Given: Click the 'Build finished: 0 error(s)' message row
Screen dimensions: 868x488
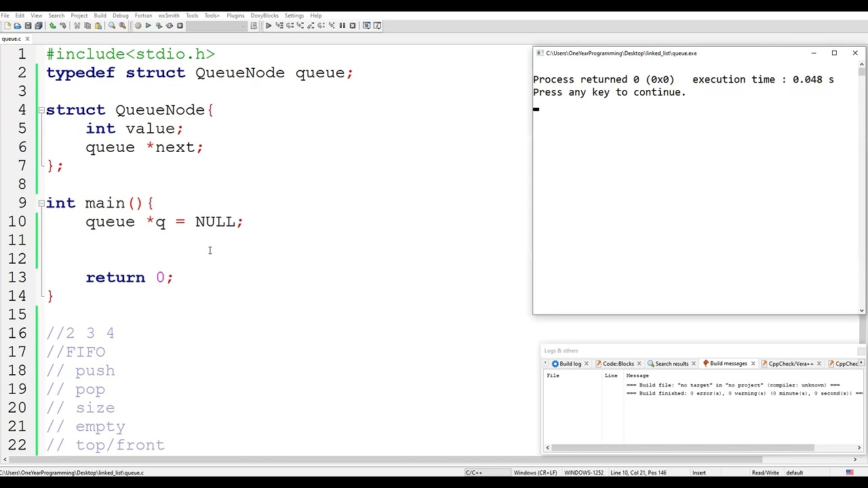Looking at the screenshot, I should [744, 393].
